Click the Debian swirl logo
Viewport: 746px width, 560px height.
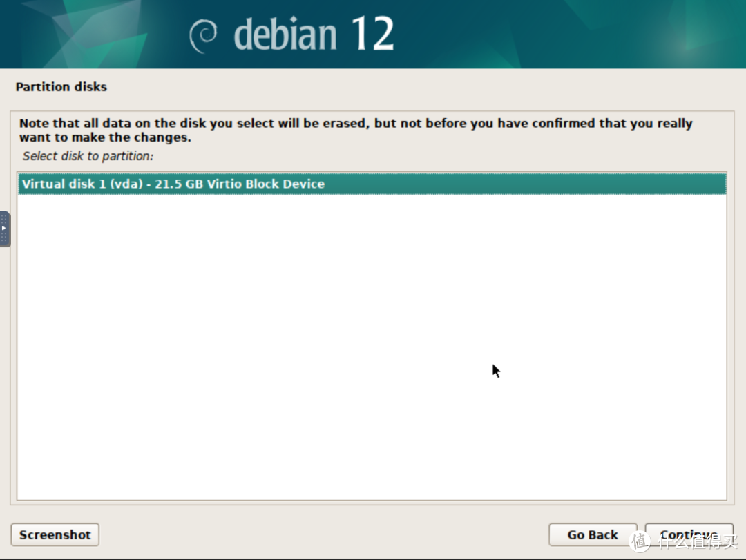(x=203, y=36)
